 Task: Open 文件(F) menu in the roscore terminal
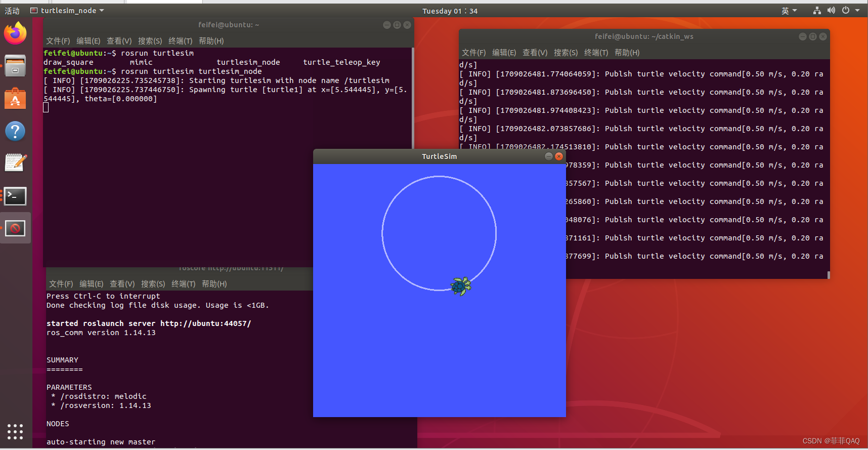click(61, 284)
